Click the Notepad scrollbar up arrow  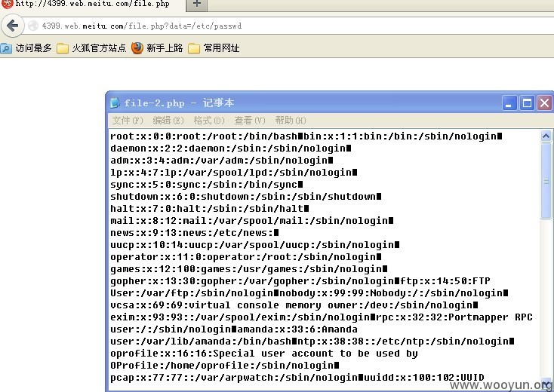546,136
